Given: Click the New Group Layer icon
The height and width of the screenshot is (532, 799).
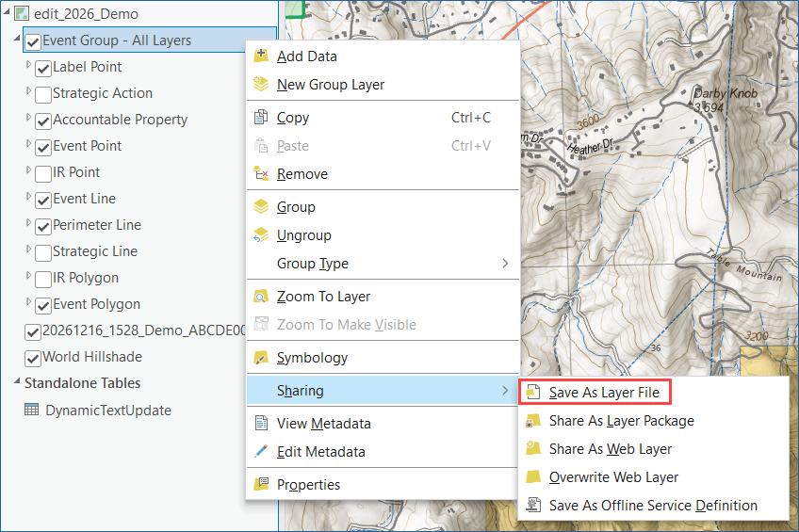Looking at the screenshot, I should 261,84.
